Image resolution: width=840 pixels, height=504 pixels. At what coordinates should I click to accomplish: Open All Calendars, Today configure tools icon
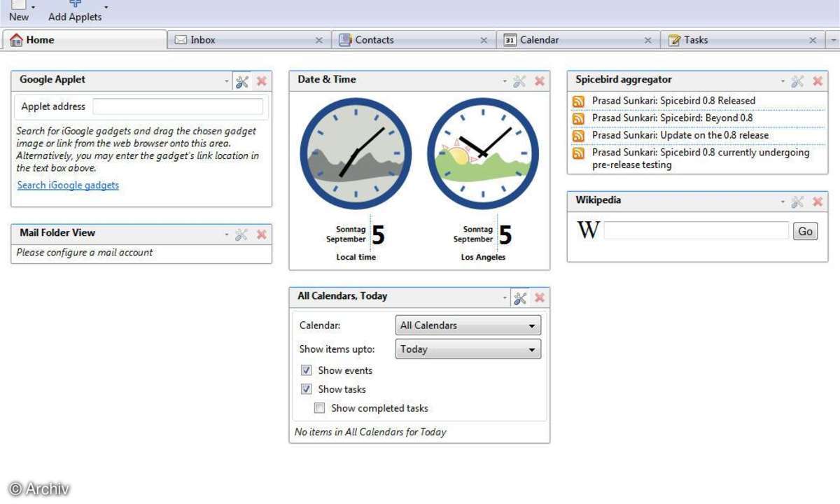tap(520, 298)
